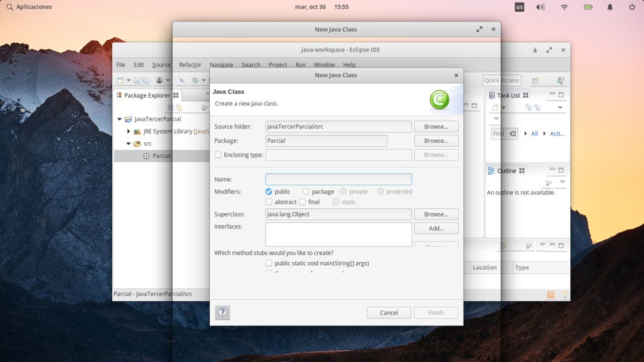This screenshot has height=362, width=644.
Task: Click the Save icon in Eclipse toolbar
Action: tap(137, 80)
